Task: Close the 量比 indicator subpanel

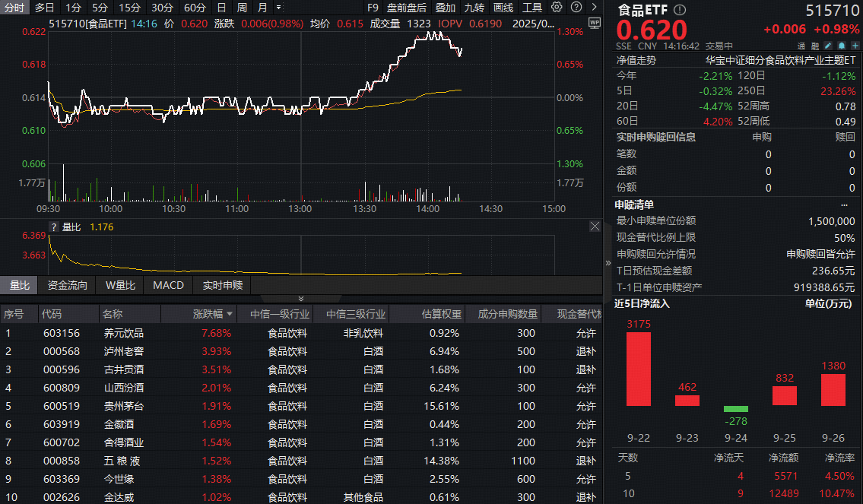Action: (595, 226)
